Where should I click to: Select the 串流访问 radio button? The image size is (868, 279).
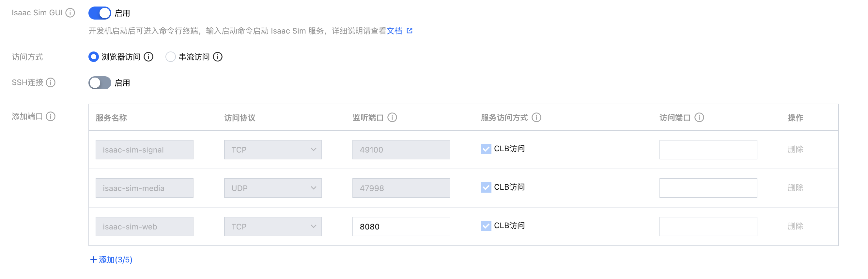click(170, 57)
